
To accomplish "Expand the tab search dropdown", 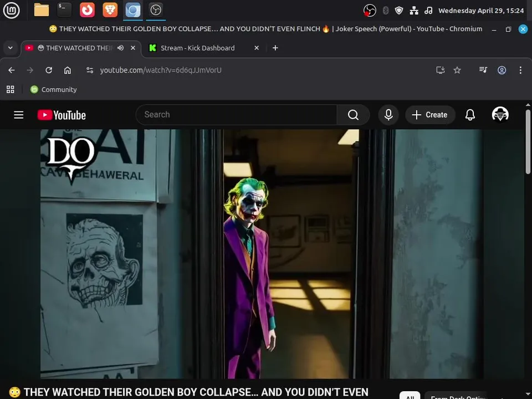I will (x=11, y=48).
